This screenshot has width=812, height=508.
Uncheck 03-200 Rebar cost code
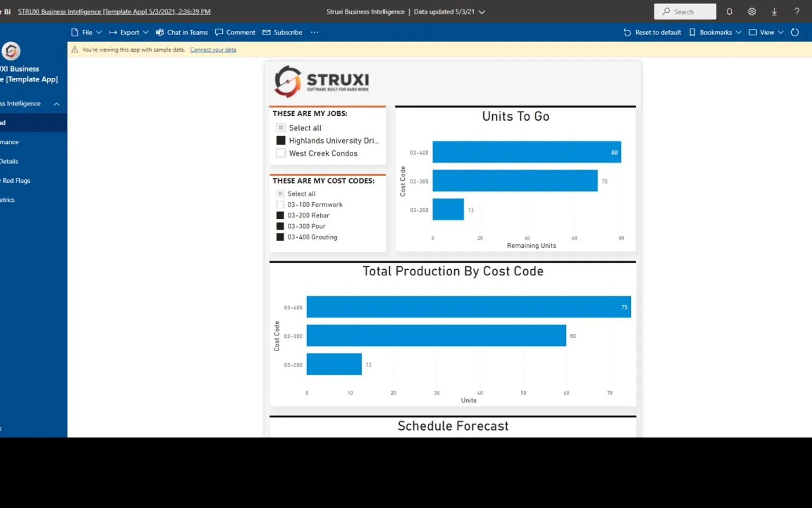tap(280, 215)
